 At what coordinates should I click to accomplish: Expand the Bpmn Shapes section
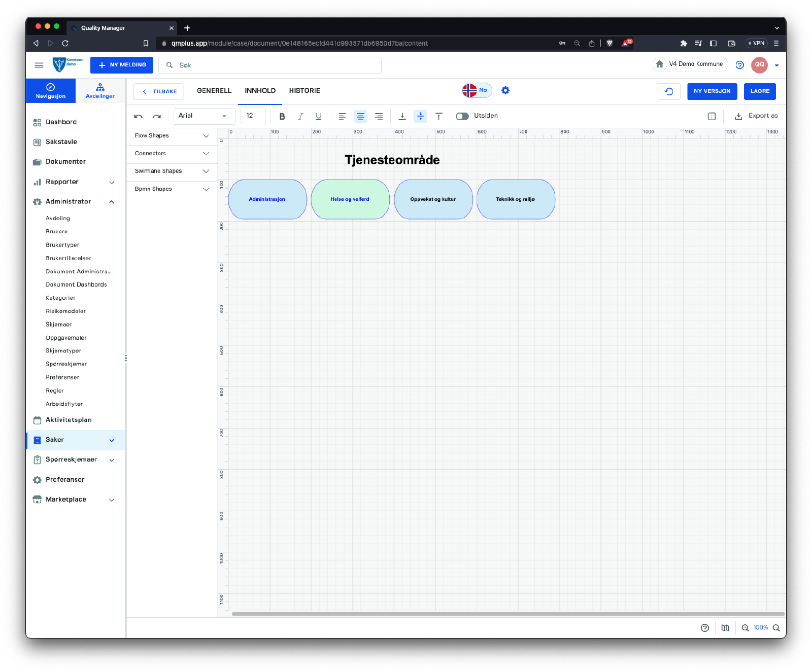pyautogui.click(x=172, y=189)
